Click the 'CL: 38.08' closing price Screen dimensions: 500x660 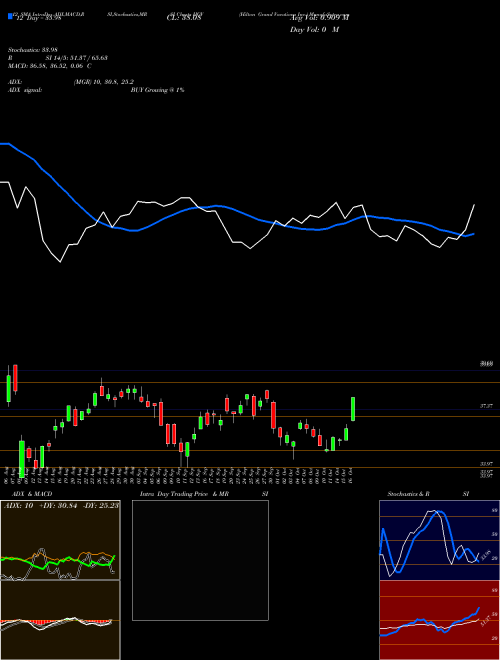point(184,18)
